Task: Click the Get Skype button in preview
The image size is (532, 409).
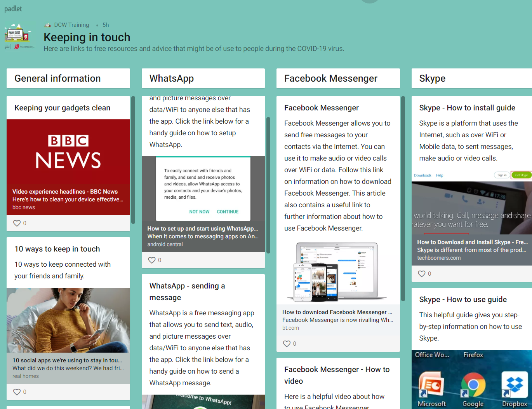Action: point(522,175)
